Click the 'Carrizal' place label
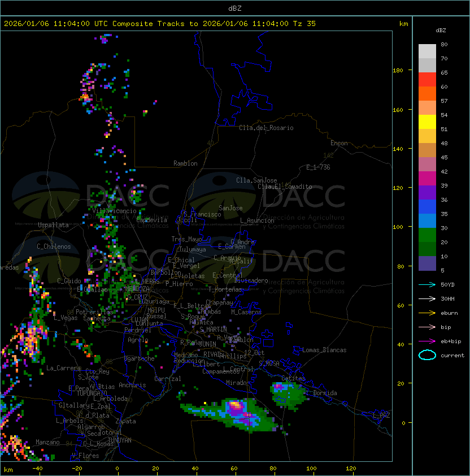Viewport: 470px width, 476px height. coord(168,379)
